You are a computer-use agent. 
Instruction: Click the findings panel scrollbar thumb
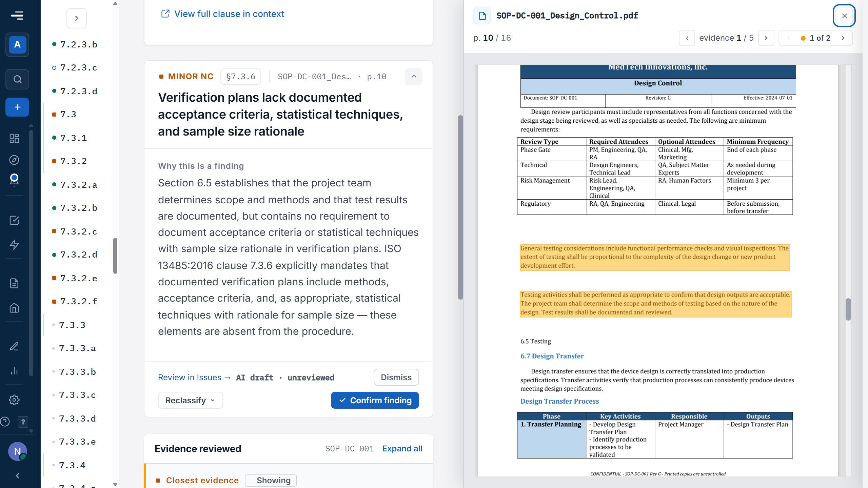click(x=460, y=207)
